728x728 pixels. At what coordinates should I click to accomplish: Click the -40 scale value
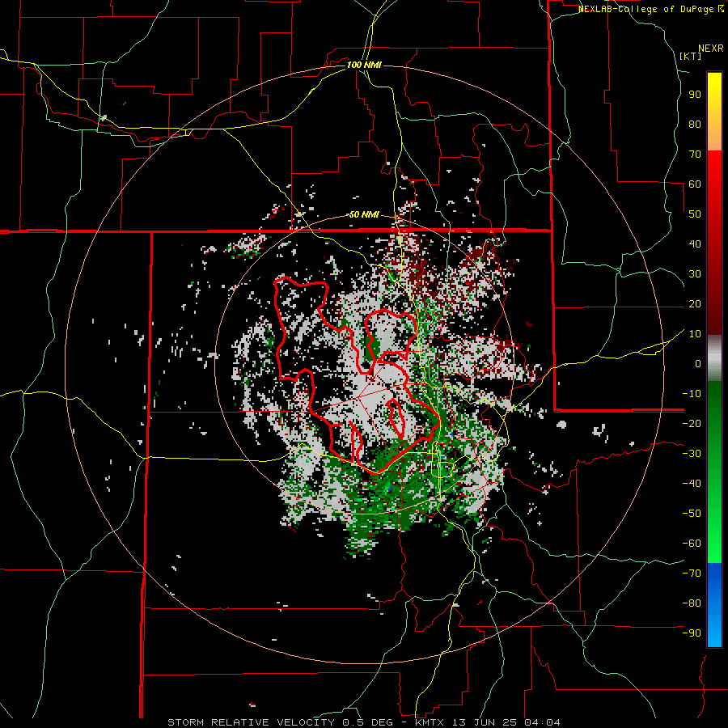coord(692,484)
